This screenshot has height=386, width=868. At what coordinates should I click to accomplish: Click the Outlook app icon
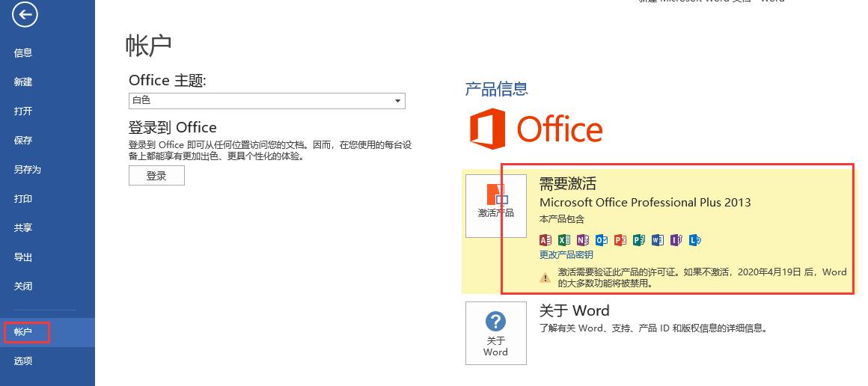[602, 240]
